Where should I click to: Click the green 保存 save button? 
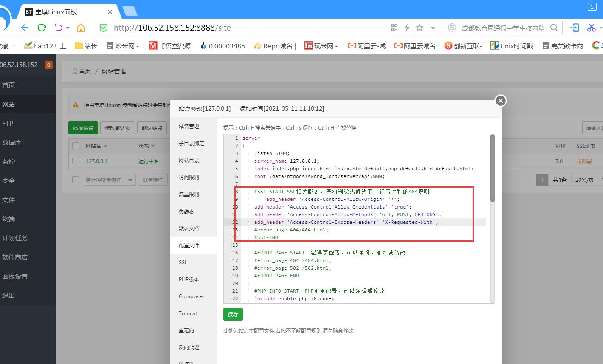233,314
